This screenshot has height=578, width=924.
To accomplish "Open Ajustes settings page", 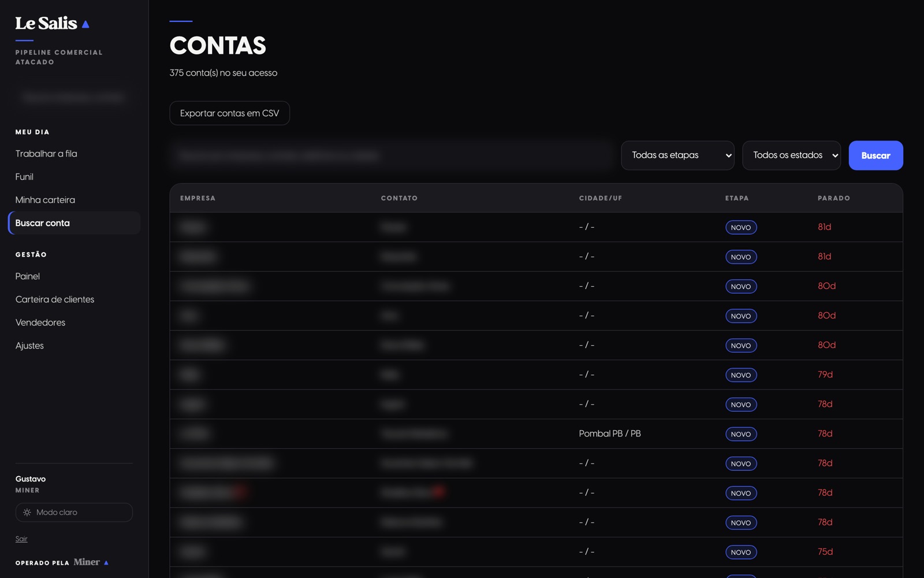I will point(29,346).
